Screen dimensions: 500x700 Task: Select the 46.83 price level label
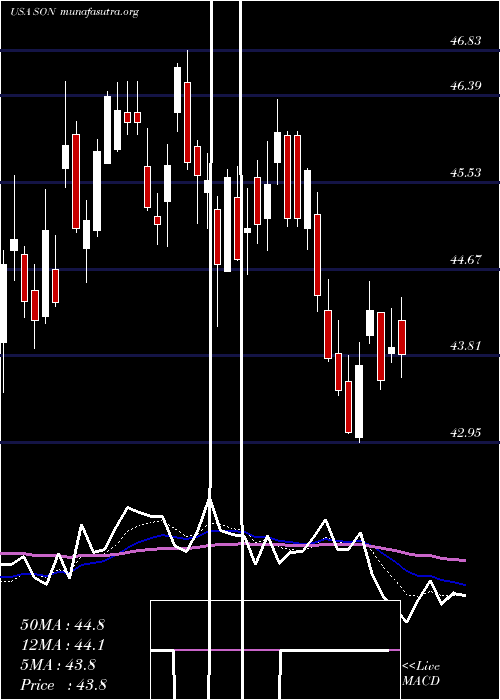pyautogui.click(x=466, y=41)
